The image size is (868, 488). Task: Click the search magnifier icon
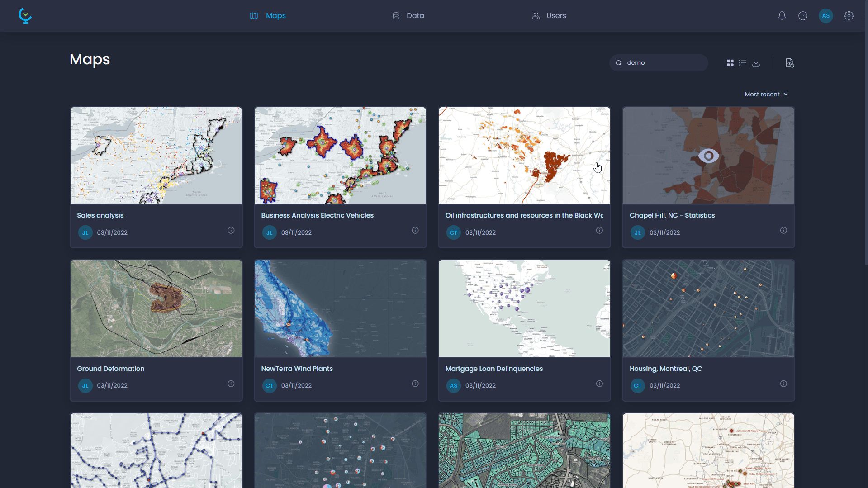click(x=618, y=63)
